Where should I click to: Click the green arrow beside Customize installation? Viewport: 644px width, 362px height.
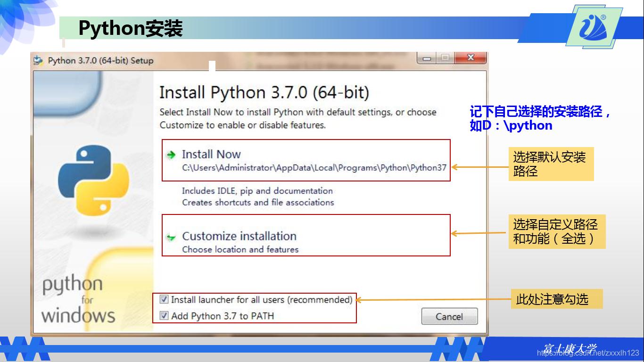171,237
